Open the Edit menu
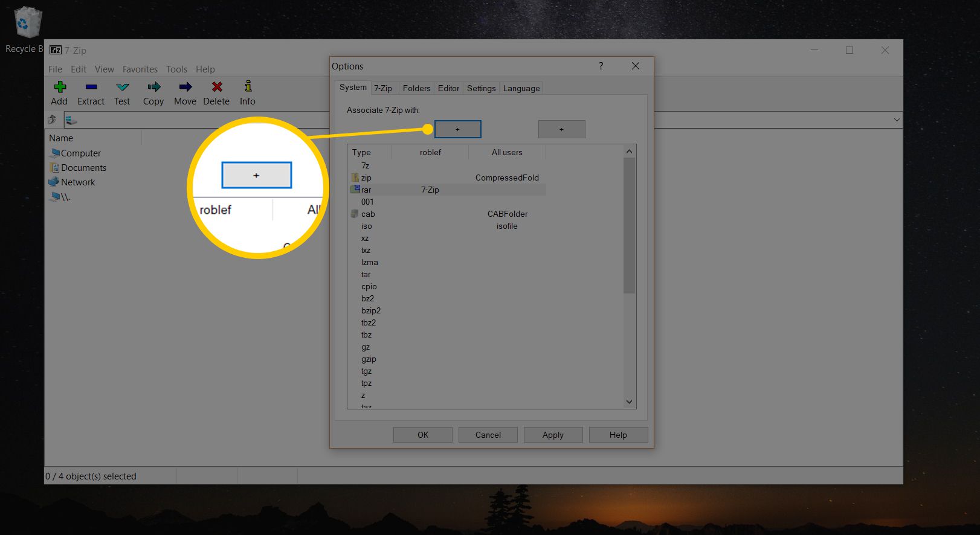Image resolution: width=980 pixels, height=535 pixels. 79,69
